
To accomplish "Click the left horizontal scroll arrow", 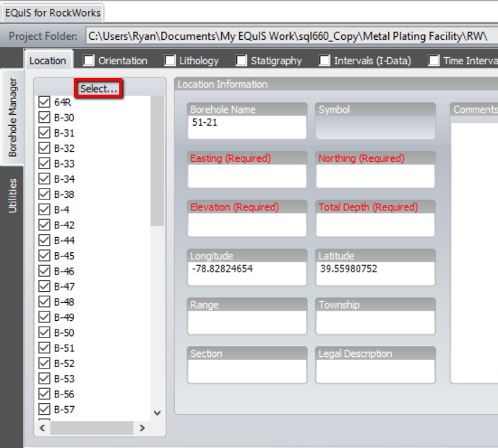I will tap(42, 428).
